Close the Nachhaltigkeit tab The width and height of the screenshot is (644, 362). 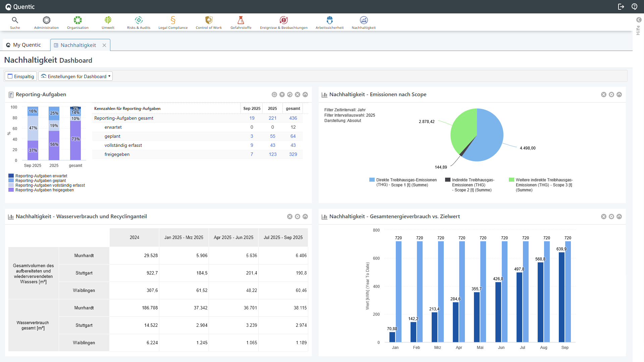[104, 45]
